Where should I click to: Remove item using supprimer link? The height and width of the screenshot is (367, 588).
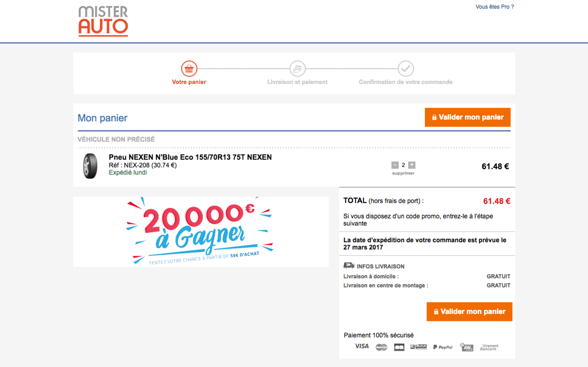pos(403,173)
